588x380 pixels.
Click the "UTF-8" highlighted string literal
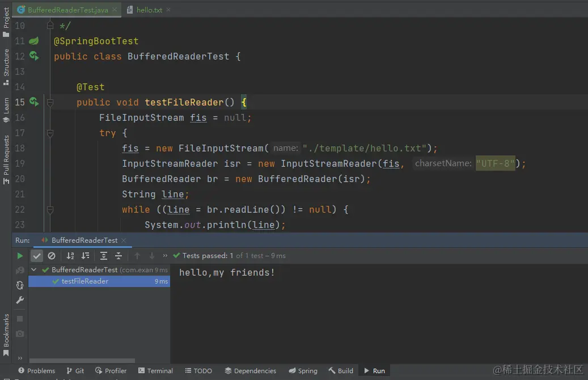pos(496,163)
